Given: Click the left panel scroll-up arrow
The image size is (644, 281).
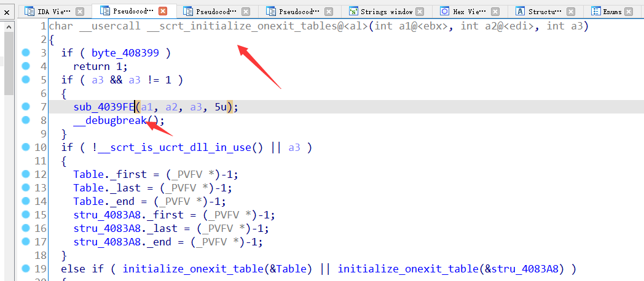Looking at the screenshot, I should click(9, 27).
